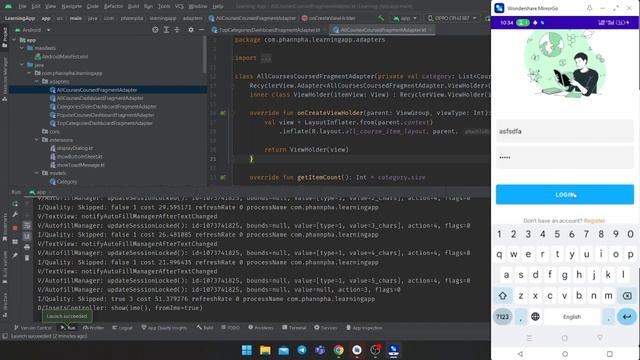Open the VCS menu
The width and height of the screenshot is (640, 360).
point(179,6)
